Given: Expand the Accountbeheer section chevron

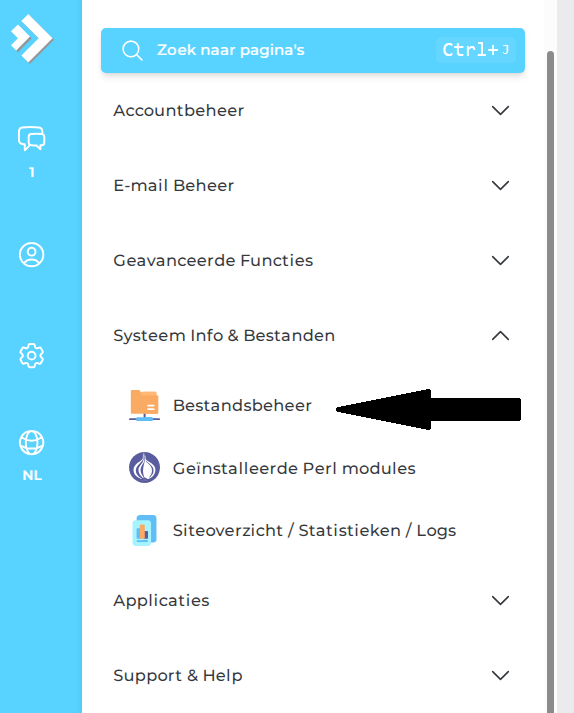Looking at the screenshot, I should (500, 110).
